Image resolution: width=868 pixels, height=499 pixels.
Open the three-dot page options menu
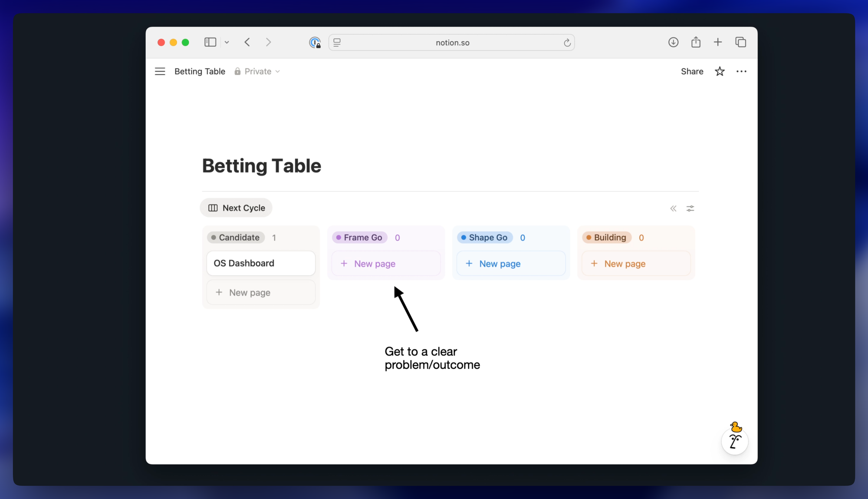tap(741, 71)
